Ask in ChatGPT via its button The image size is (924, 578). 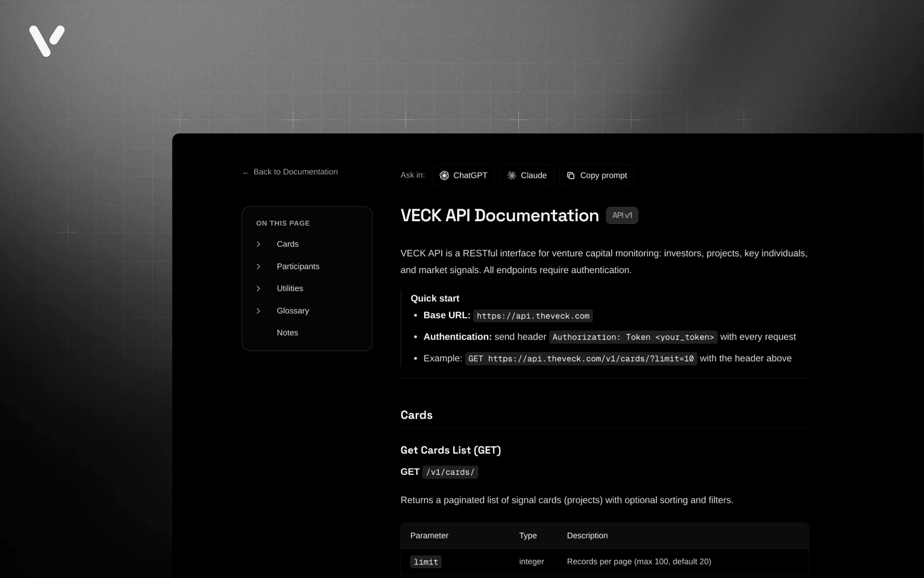[x=462, y=175]
